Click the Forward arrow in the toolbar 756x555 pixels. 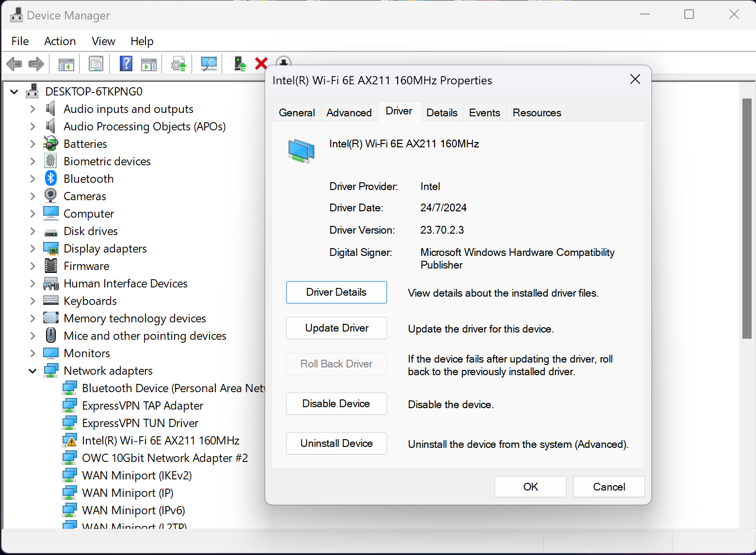[36, 63]
